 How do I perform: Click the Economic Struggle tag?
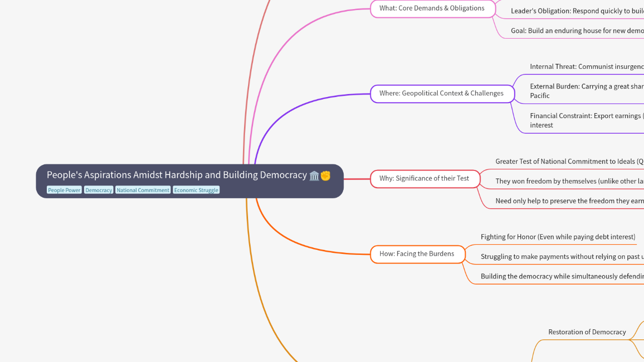196,190
